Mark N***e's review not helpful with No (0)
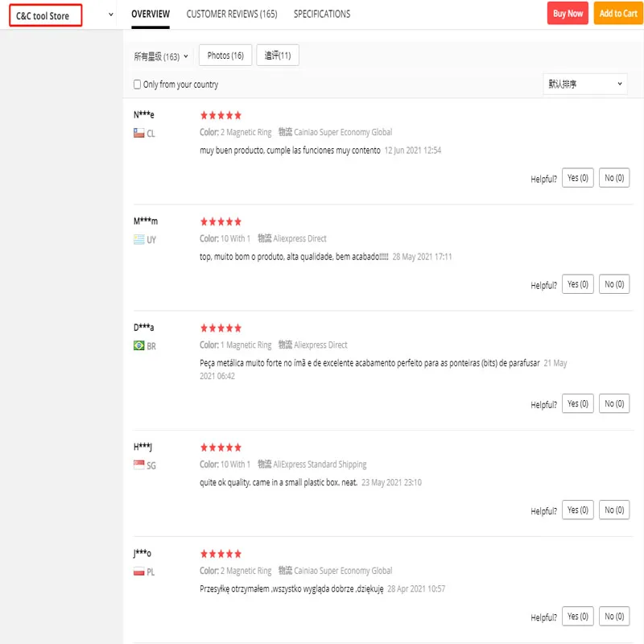644x644 pixels. tap(614, 178)
